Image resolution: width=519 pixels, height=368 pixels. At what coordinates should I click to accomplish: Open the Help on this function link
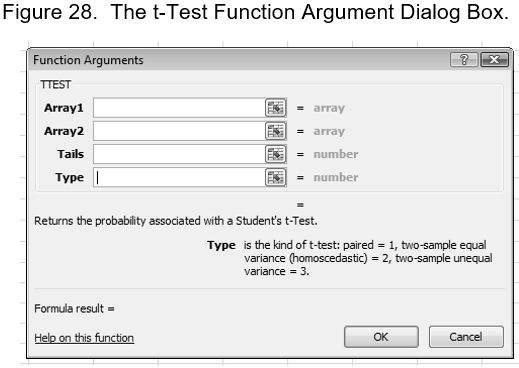[x=84, y=338]
